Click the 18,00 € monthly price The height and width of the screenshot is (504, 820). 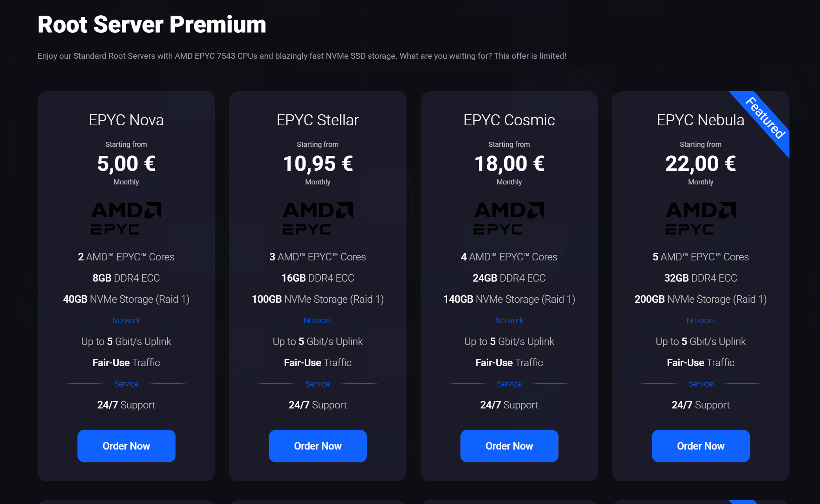509,164
